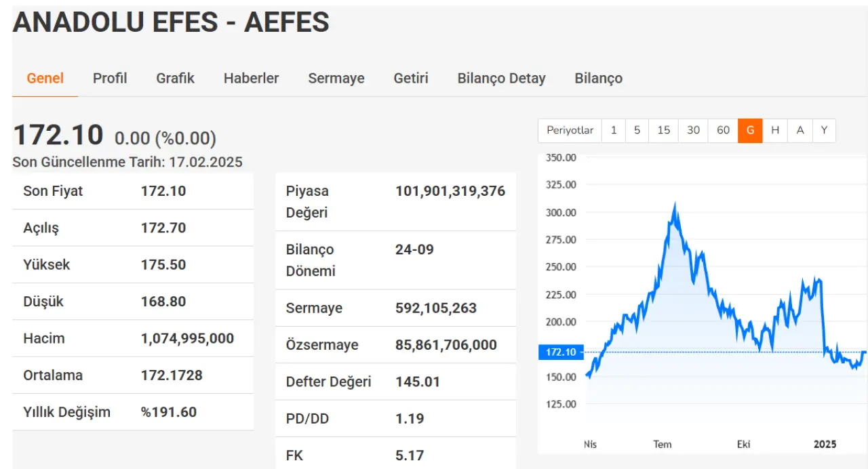Click the Sermaye value 592,105,263
Viewport: 868px width, 469px height.
pos(436,308)
